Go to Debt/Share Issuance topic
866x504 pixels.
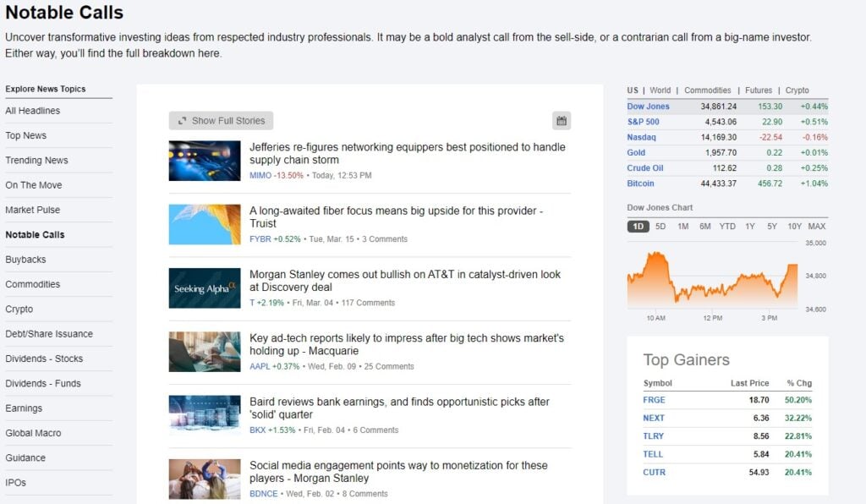pos(49,334)
